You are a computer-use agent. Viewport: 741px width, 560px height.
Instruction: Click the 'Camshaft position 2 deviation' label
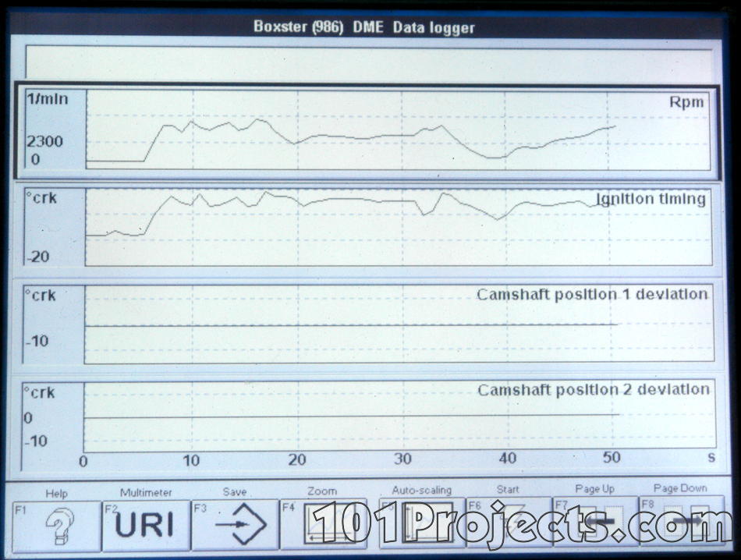[594, 389]
